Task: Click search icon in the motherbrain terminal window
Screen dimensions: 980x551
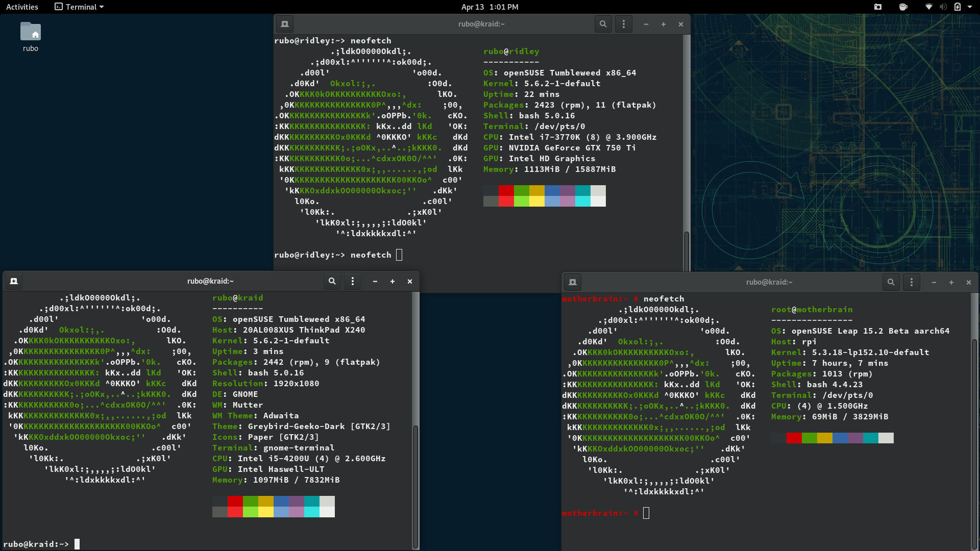Action: [891, 282]
